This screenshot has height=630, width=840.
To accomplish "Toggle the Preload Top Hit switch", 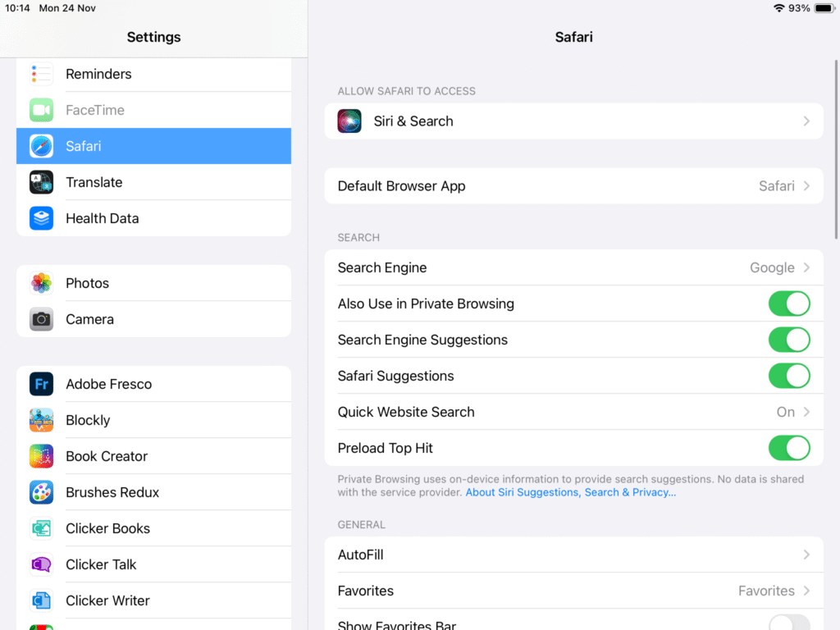I will (788, 448).
